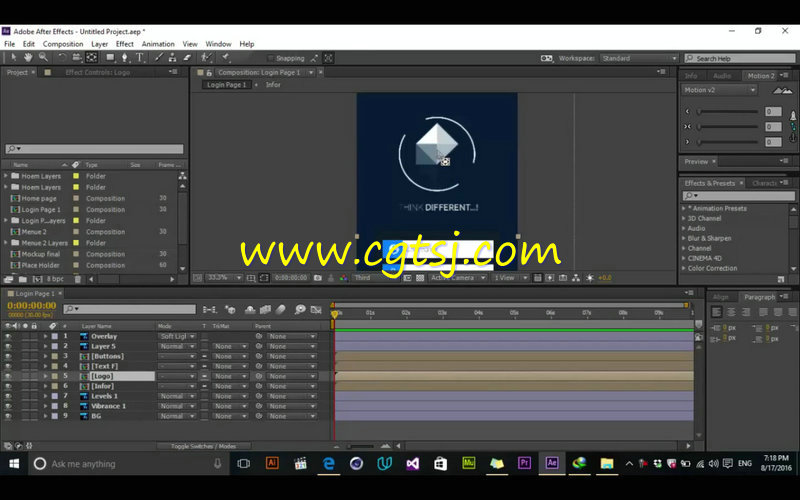Open the composition mini-flowchart in timeline
The width and height of the screenshot is (800, 500).
(210, 310)
